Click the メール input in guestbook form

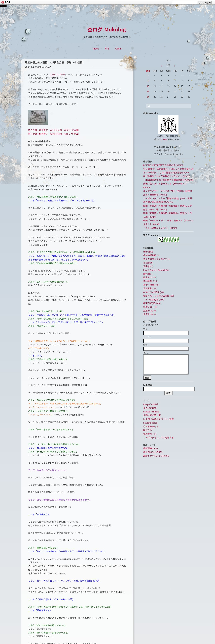click(x=166, y=341)
